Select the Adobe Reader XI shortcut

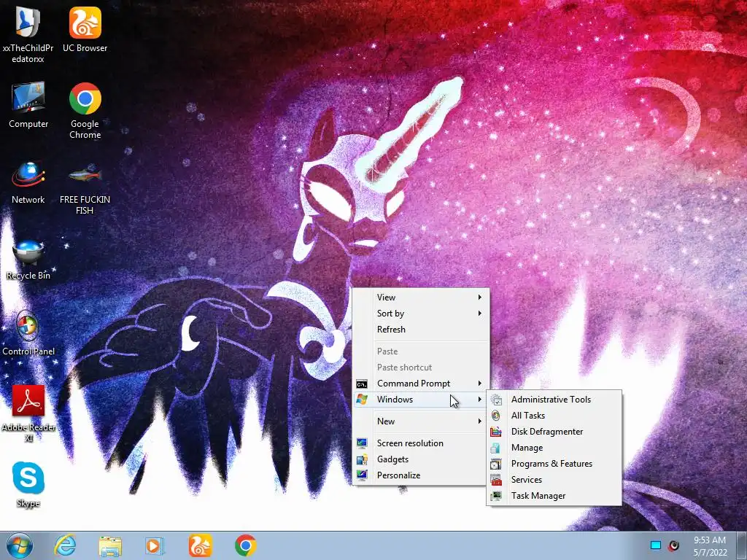(x=28, y=413)
